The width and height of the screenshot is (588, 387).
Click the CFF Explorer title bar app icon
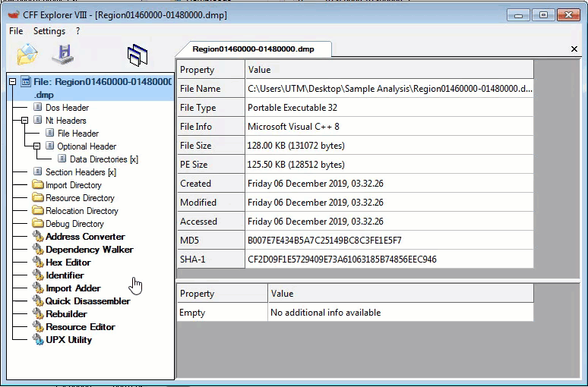click(x=14, y=15)
